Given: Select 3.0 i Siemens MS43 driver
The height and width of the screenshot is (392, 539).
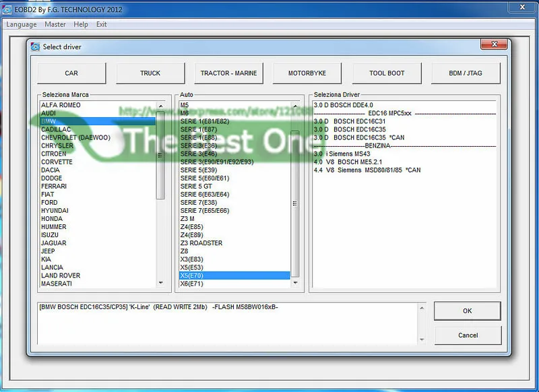Looking at the screenshot, I should coord(405,154).
